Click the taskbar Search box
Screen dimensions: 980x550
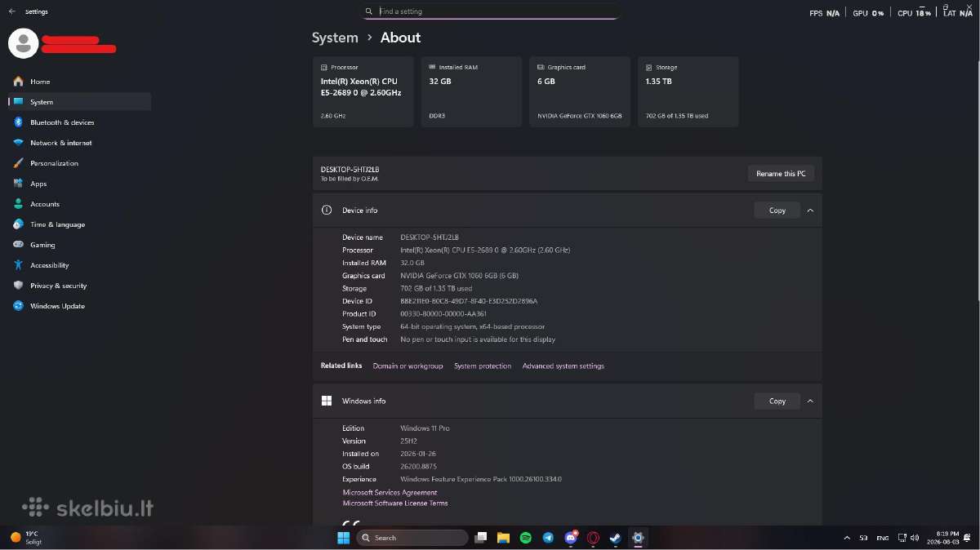412,538
